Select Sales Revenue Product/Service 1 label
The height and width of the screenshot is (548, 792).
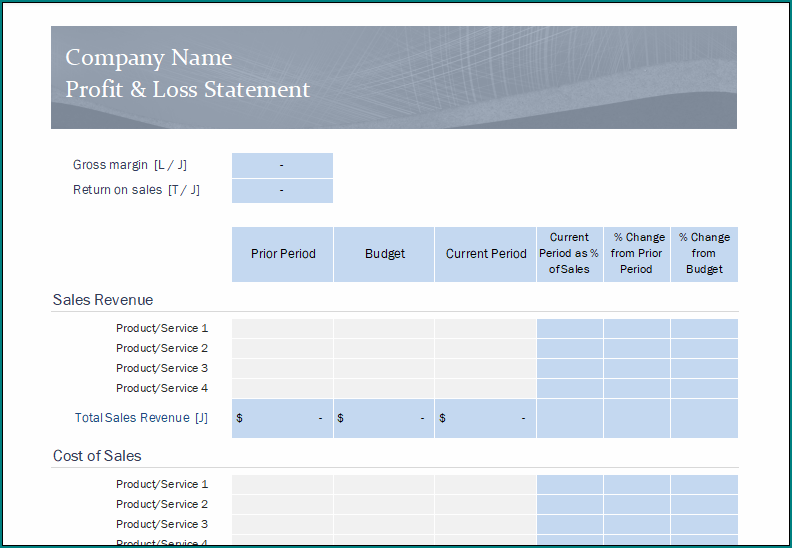162,328
